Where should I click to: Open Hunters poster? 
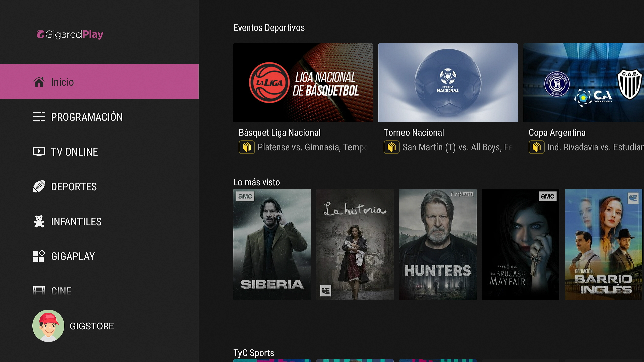438,244
